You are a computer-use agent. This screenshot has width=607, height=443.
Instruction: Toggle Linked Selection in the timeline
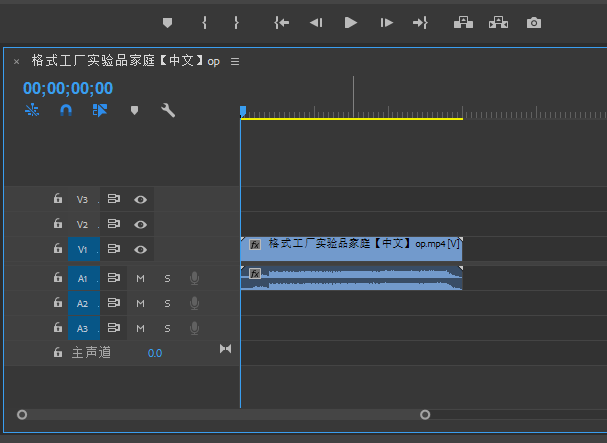100,110
